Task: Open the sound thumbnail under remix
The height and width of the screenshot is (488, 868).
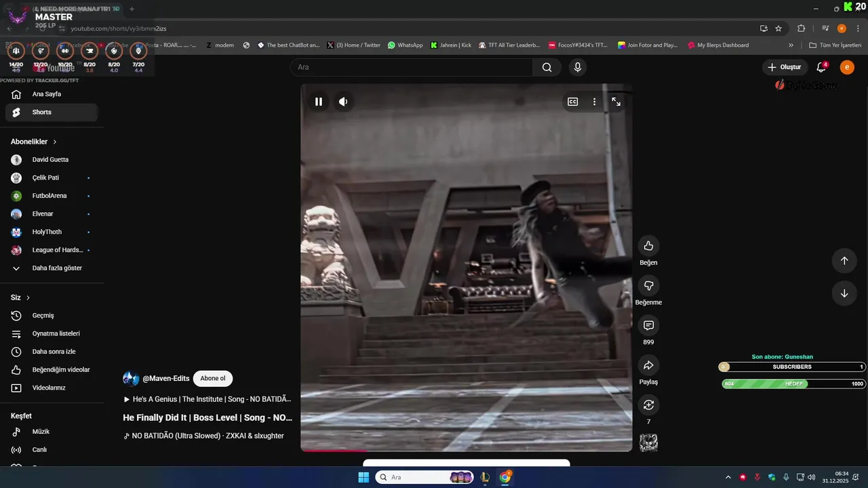Action: pos(648,443)
